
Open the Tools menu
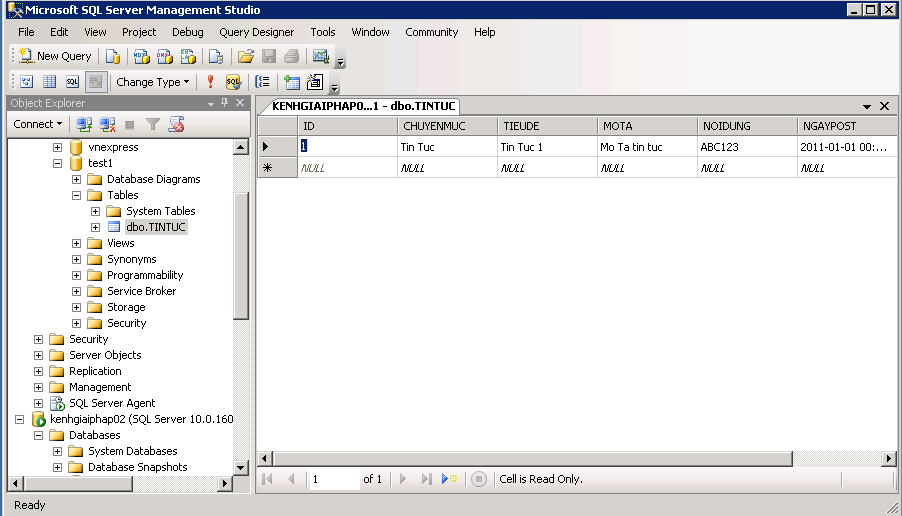(323, 32)
